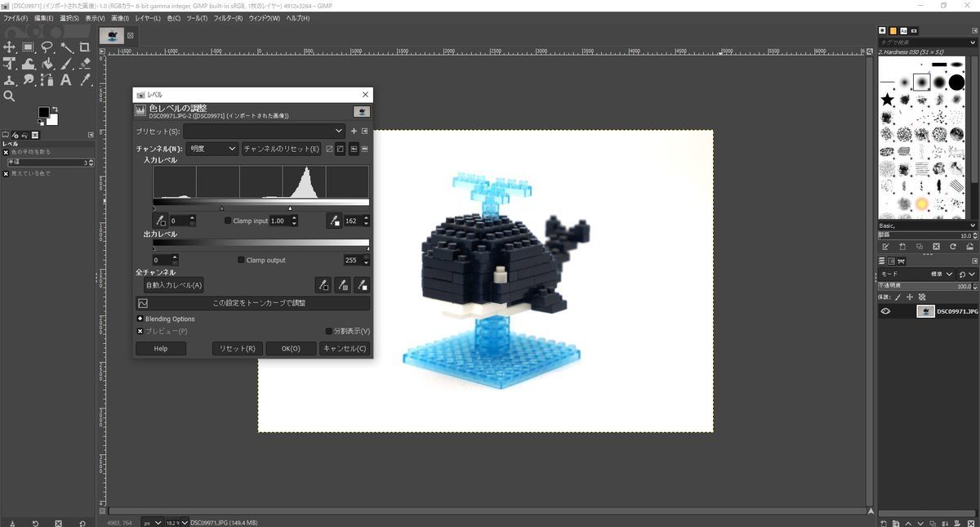Select the Fuzzy Select magic wand tool
Image resolution: width=980 pixels, height=527 pixels.
(x=66, y=47)
